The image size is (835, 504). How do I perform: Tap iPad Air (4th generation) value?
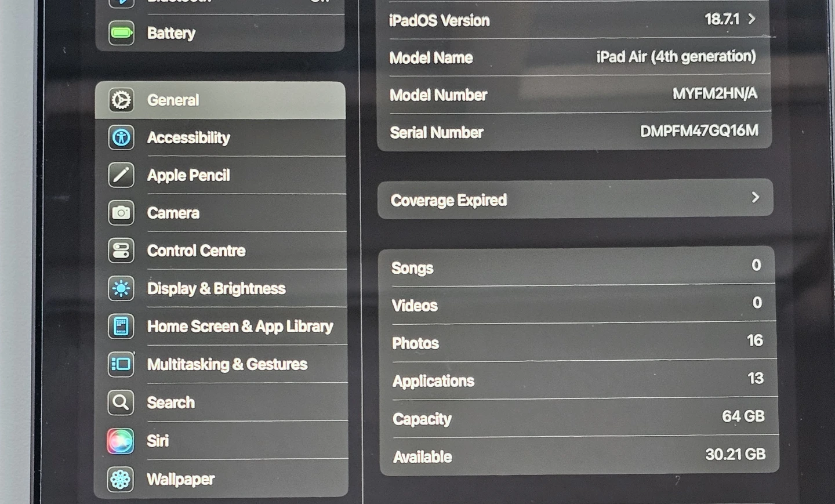(x=676, y=56)
